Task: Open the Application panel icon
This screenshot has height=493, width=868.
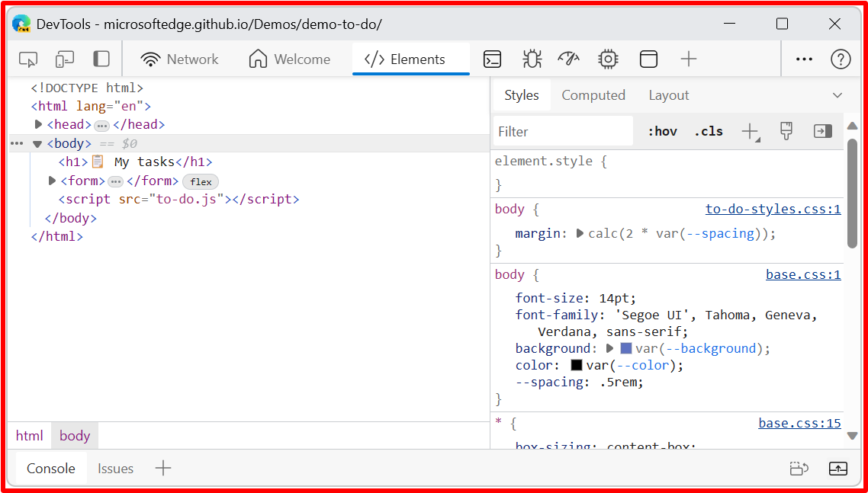Action: (648, 58)
